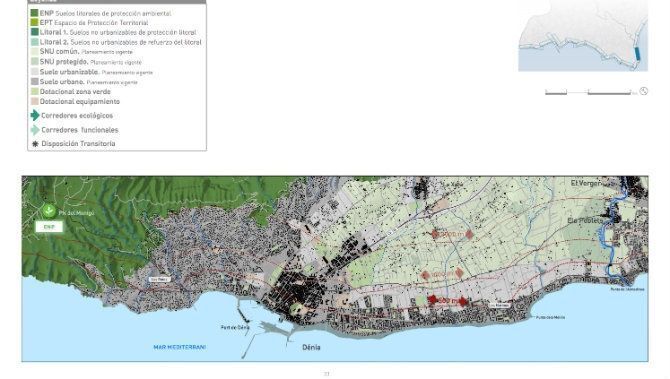Select the Litoral 1 teal legend swatch

click(x=35, y=32)
